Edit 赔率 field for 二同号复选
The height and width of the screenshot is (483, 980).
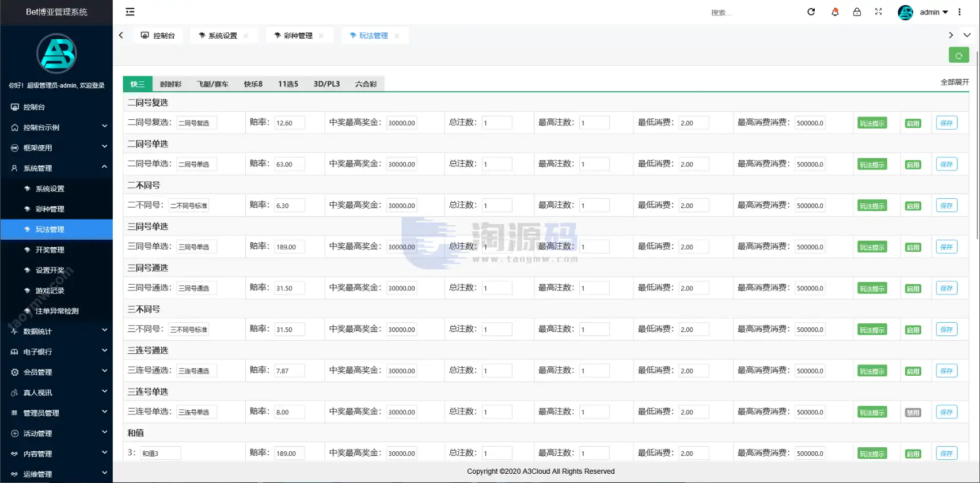pyautogui.click(x=290, y=123)
